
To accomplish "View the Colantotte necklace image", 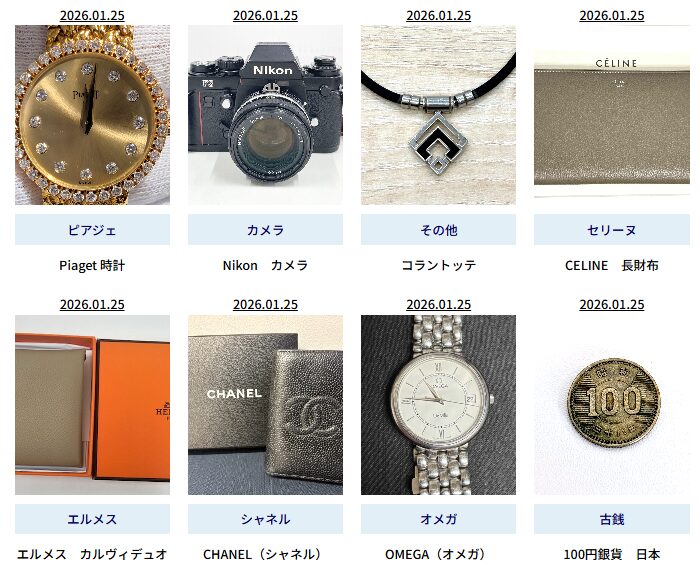I will coord(438,115).
